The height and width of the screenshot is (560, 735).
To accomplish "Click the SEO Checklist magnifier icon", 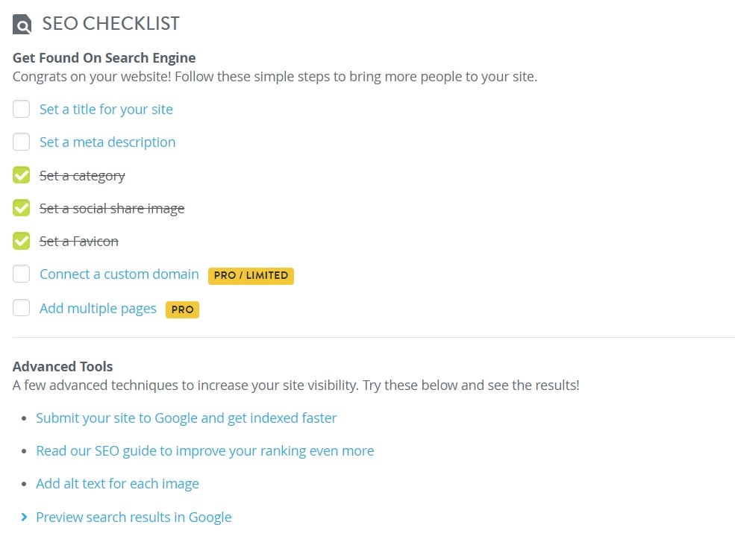I will click(x=22, y=25).
